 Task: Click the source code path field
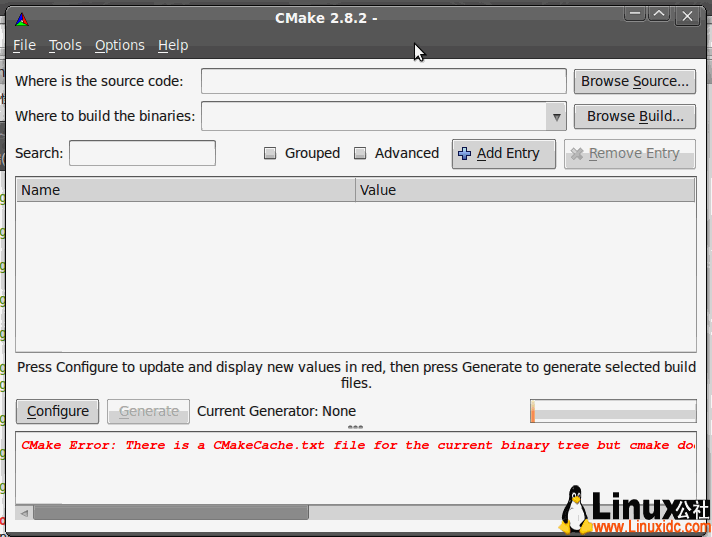click(384, 81)
